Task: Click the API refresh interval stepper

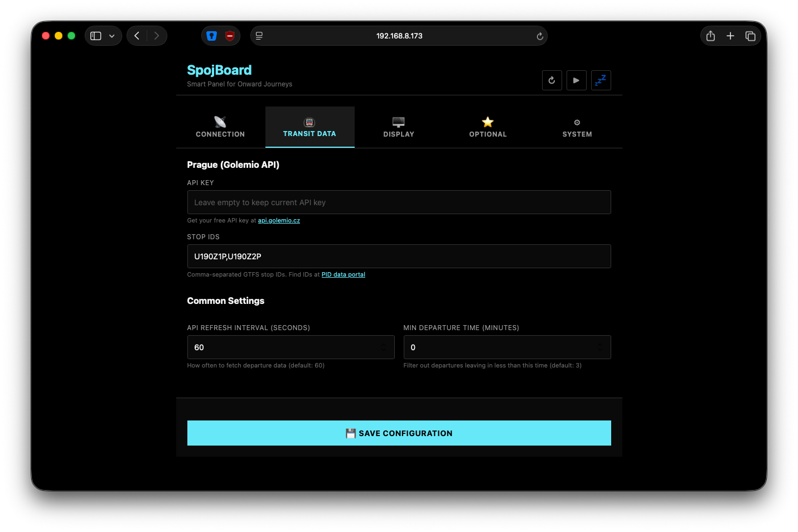Action: (384, 347)
